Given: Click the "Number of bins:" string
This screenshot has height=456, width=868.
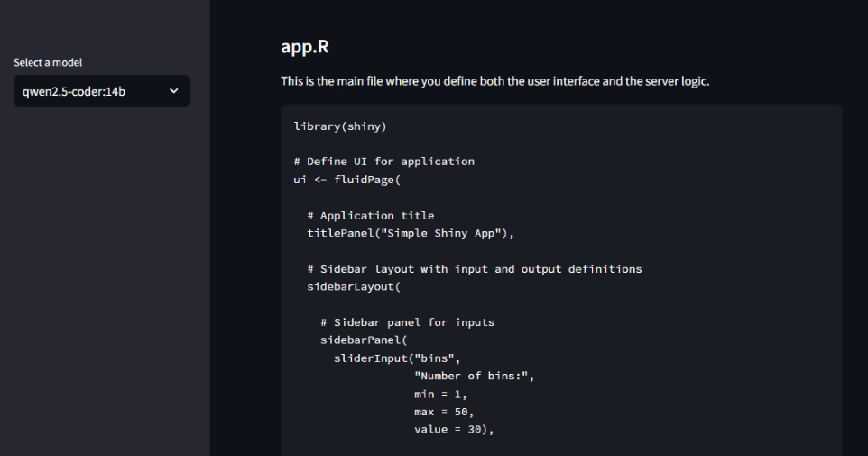Looking at the screenshot, I should point(474,376).
